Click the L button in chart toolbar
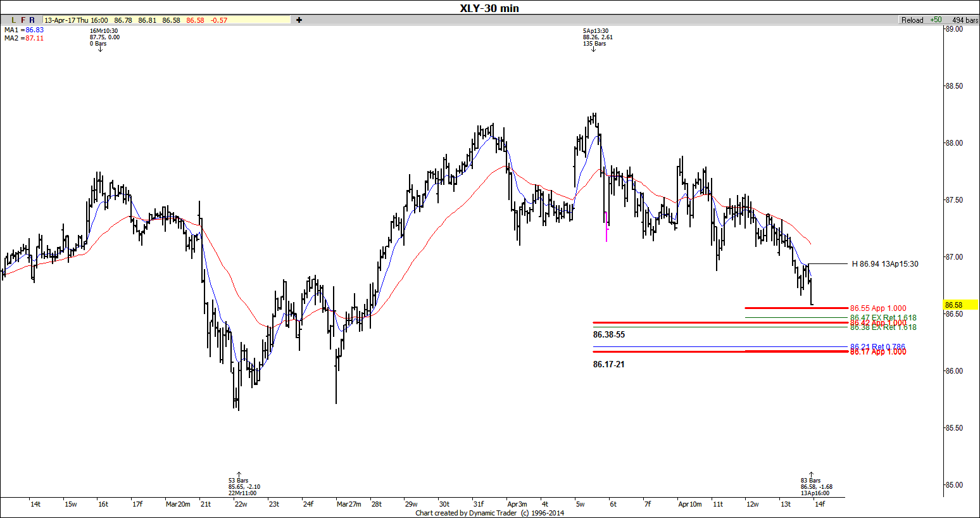This screenshot has height=518, width=980. (14, 20)
